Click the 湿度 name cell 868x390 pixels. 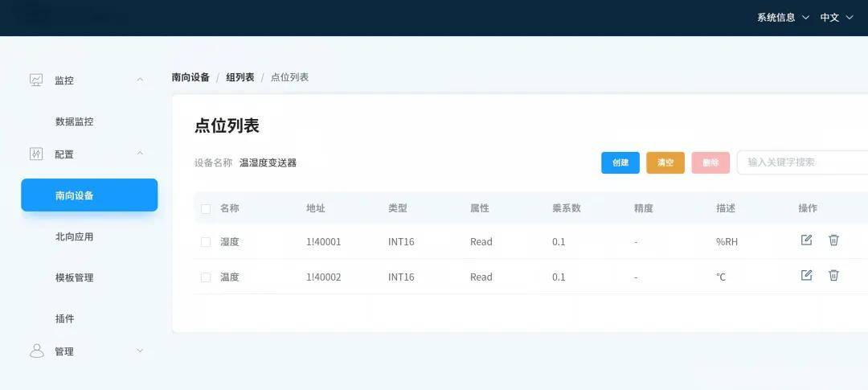click(x=230, y=242)
